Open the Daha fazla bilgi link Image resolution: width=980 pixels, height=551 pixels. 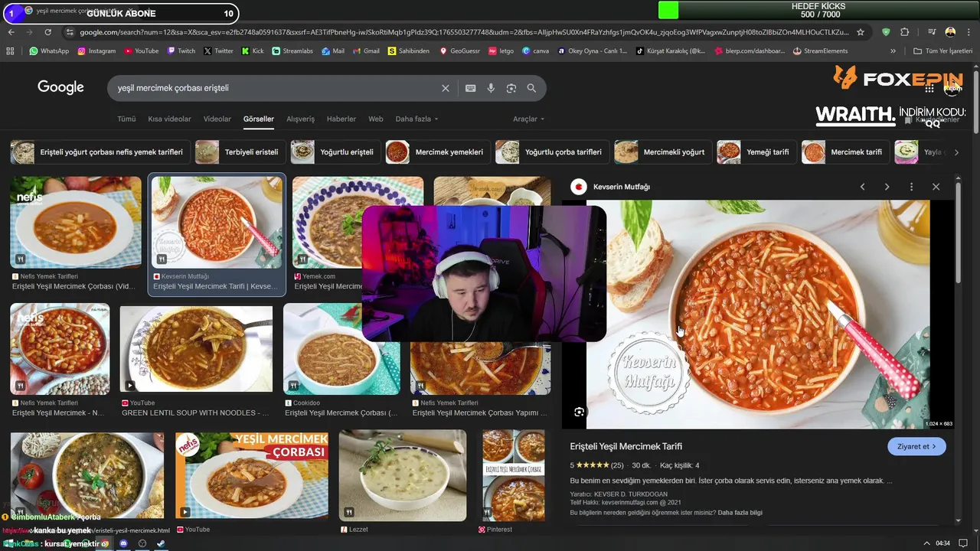(740, 513)
